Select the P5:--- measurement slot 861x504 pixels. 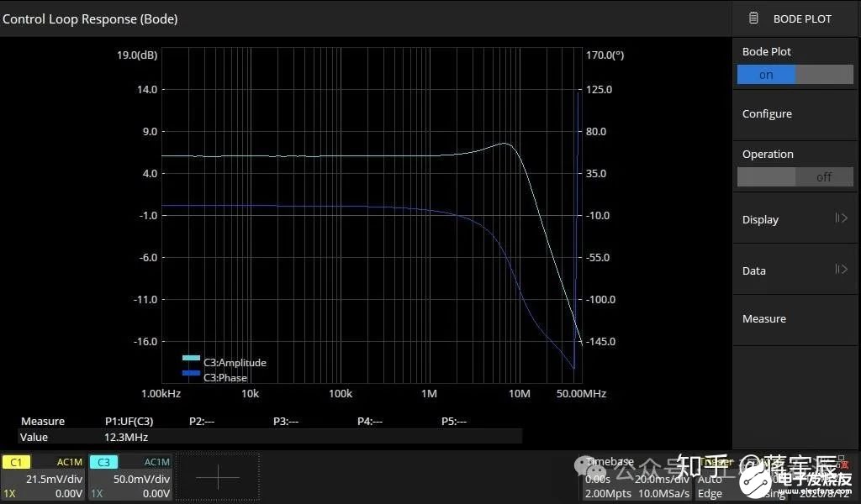click(453, 421)
